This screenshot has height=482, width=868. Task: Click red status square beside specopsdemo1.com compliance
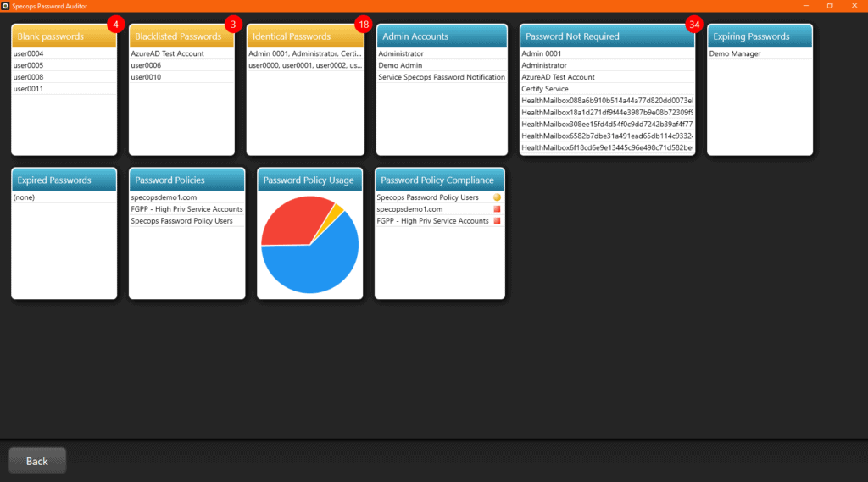(x=497, y=209)
